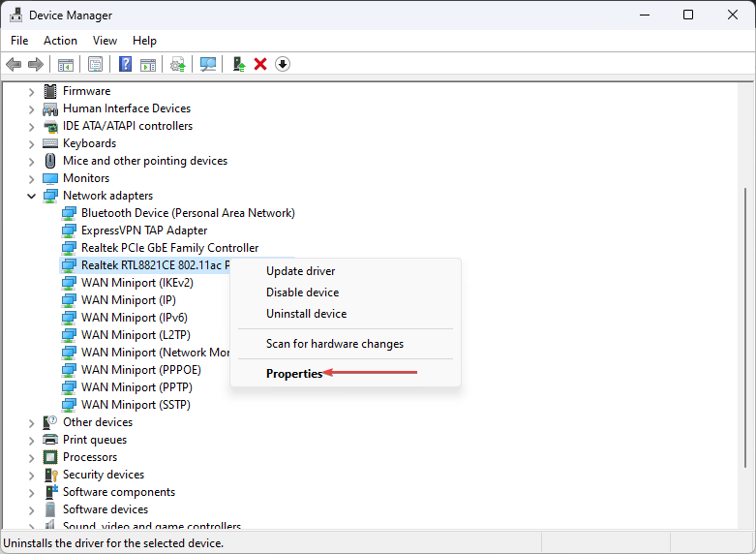Screen dimensions: 756x554
Task: Choose Disable device in the context menu
Action: coord(302,292)
